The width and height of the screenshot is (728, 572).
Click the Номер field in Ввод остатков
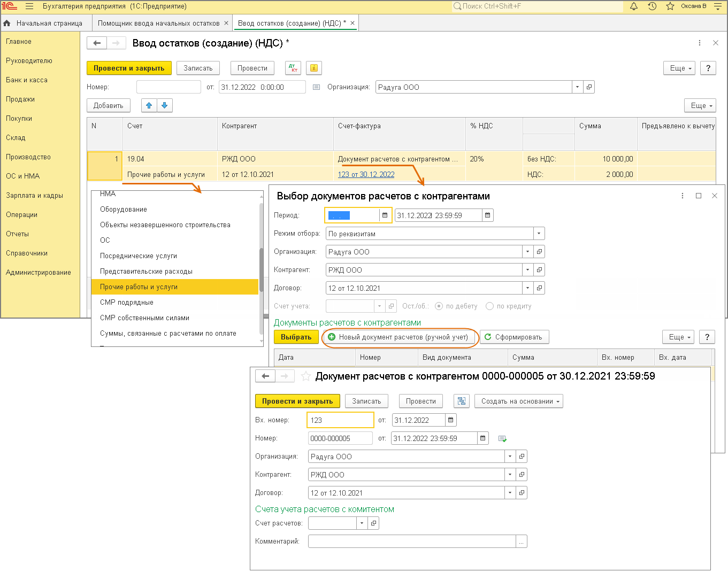168,87
